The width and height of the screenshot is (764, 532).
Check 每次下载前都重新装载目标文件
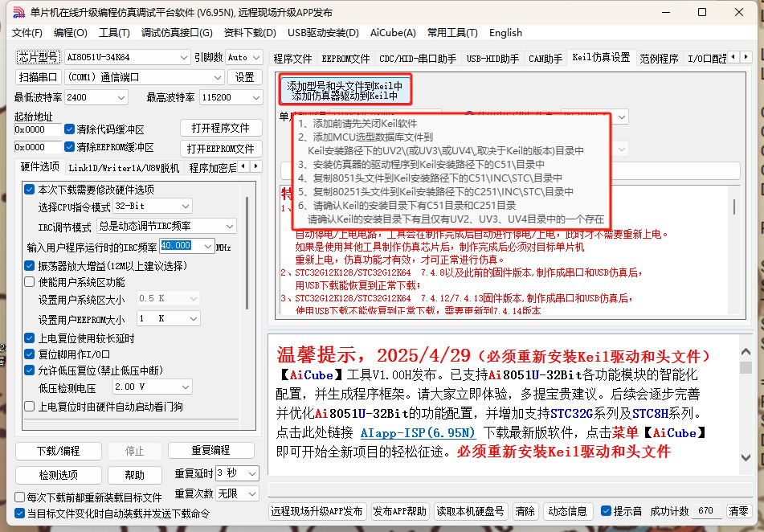(x=20, y=497)
